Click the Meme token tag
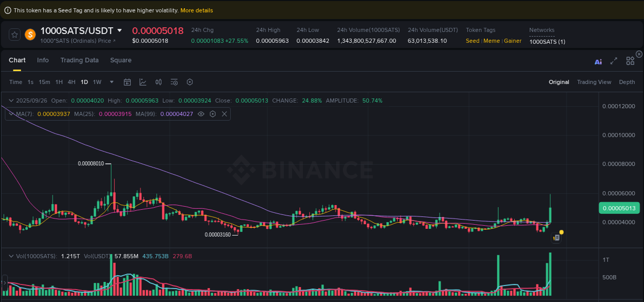This screenshot has width=644, height=302. pos(492,41)
